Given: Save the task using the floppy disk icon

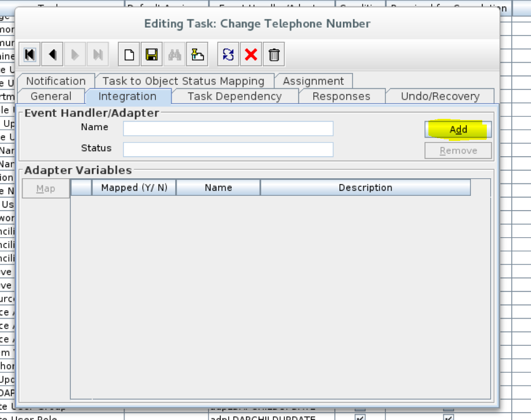Looking at the screenshot, I should pos(151,54).
